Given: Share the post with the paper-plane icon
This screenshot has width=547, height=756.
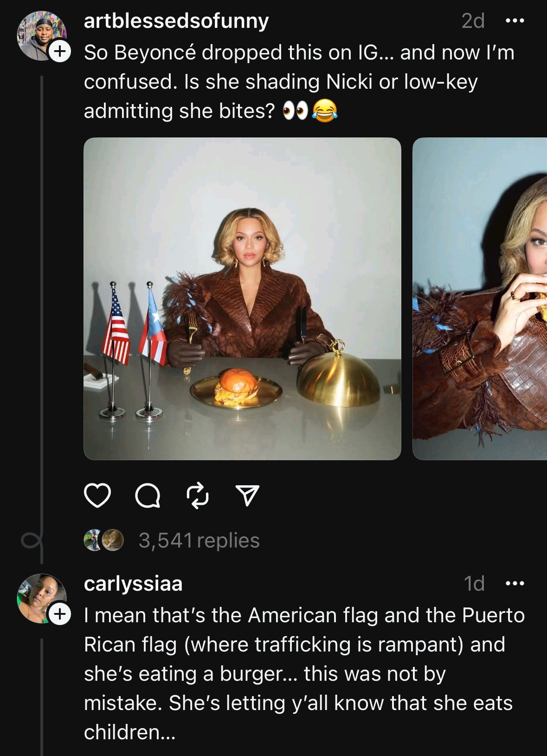Looking at the screenshot, I should [247, 495].
